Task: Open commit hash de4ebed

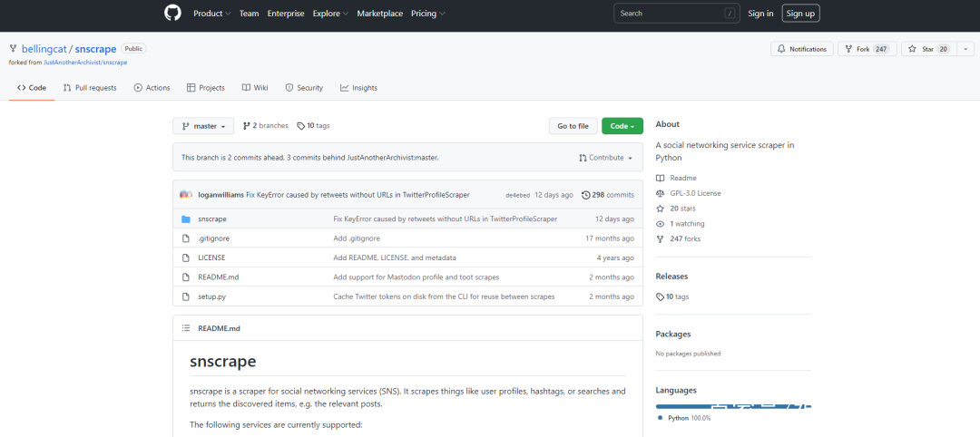Action: [517, 196]
